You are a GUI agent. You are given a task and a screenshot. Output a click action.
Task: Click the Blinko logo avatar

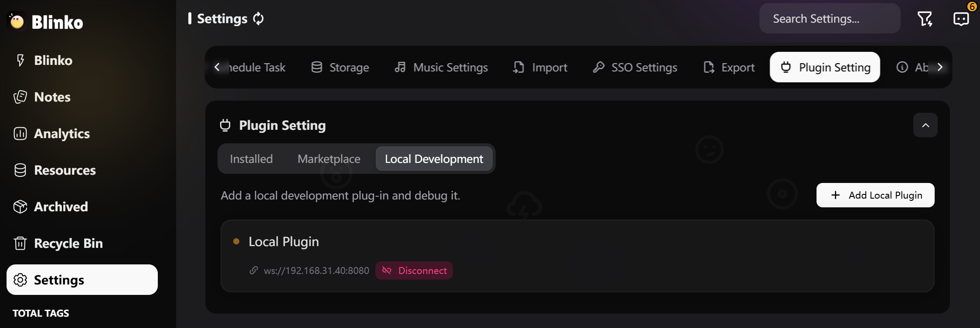(17, 21)
